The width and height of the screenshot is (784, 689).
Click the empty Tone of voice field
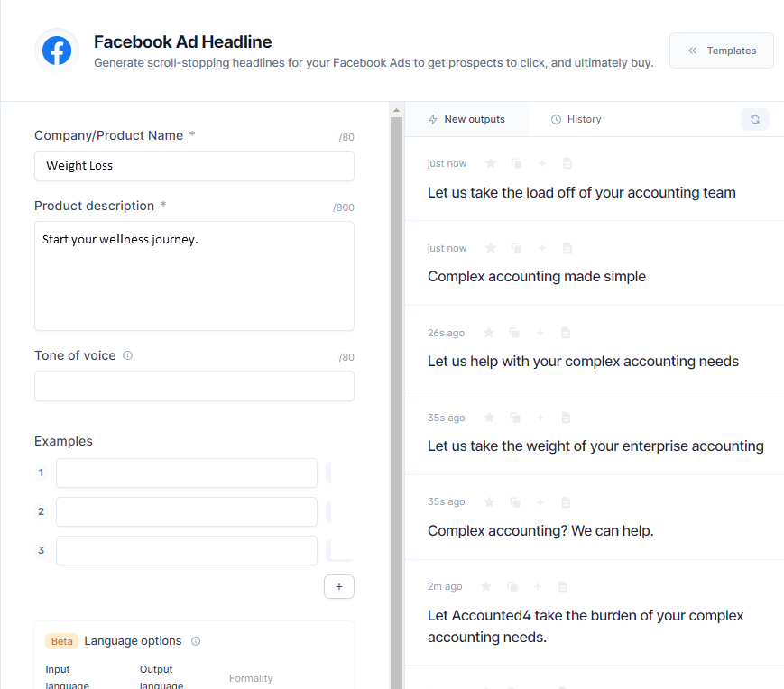(194, 386)
